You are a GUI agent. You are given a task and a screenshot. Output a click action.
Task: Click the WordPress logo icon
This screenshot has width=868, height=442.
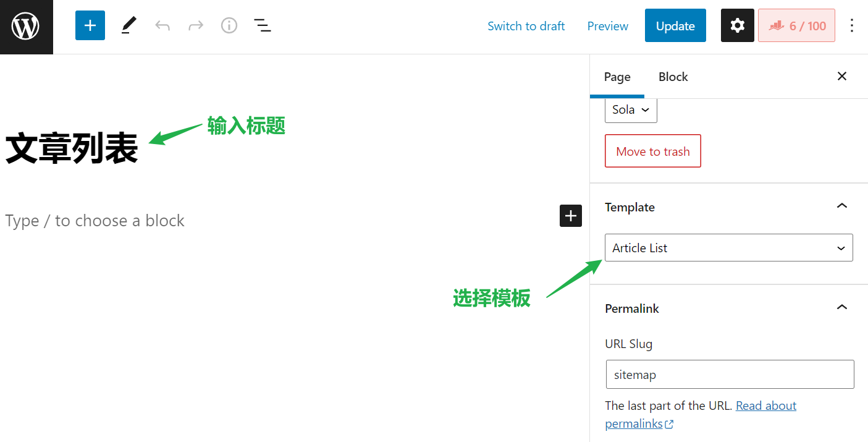26,27
